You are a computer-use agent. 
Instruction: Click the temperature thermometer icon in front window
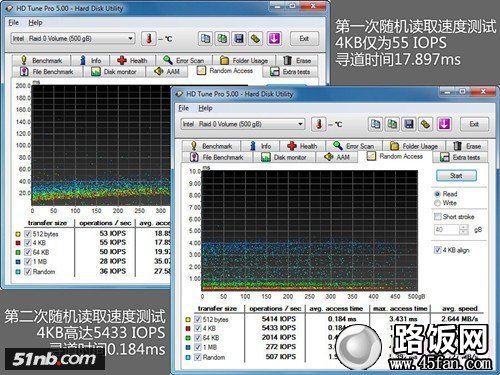tap(319, 124)
